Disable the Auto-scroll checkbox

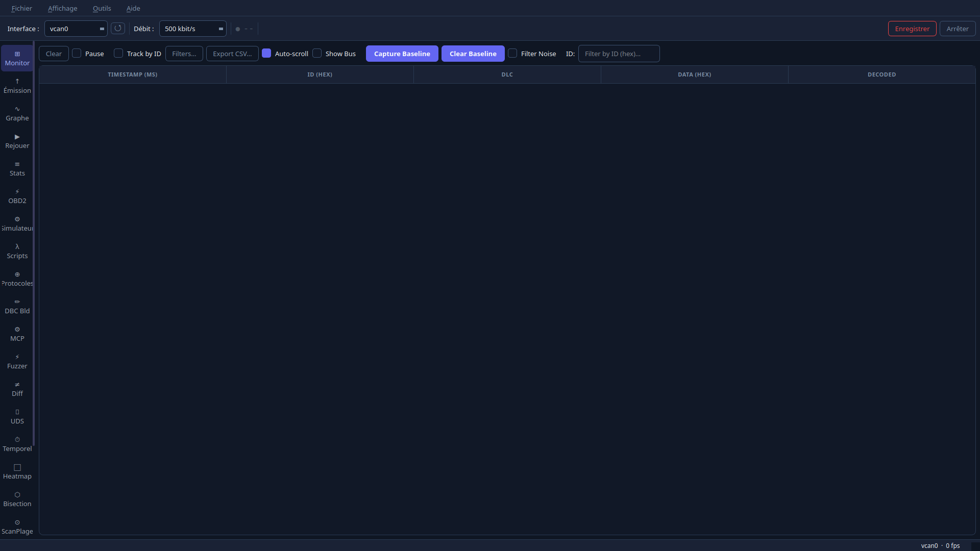(x=266, y=53)
